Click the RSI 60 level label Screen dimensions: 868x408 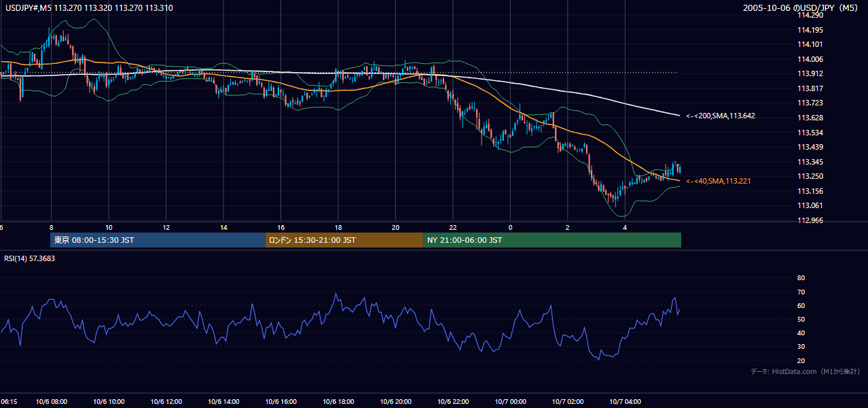click(x=801, y=305)
